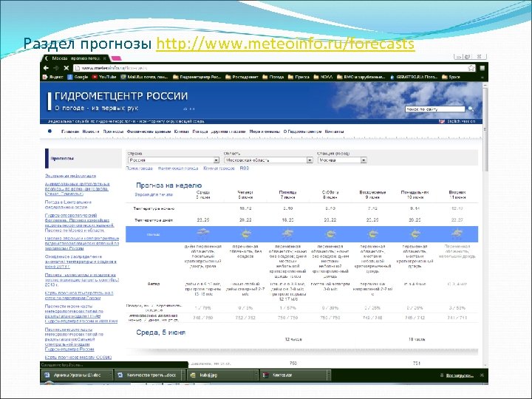The image size is (532, 399).
Task: Click the Tuesday 11 June weather icon
Action: point(457,233)
